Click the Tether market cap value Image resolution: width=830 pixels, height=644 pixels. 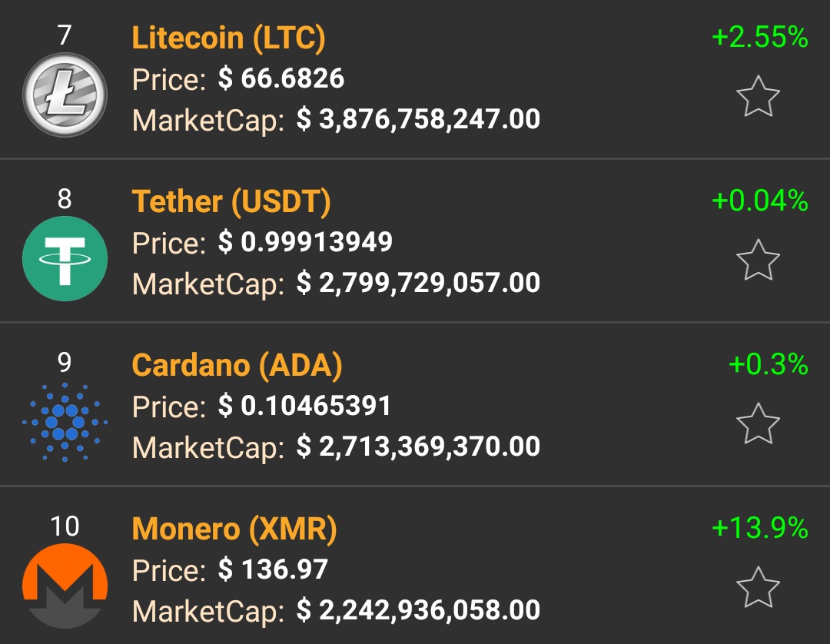[418, 283]
